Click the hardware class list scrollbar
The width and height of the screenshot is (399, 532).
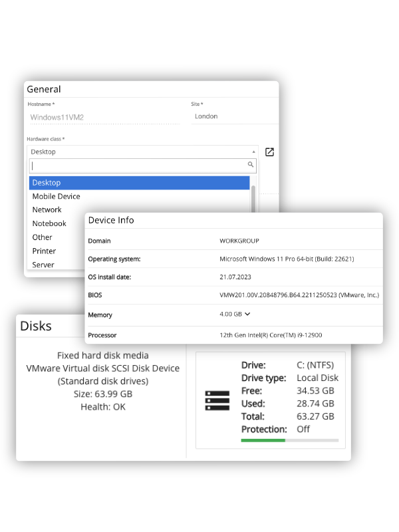tap(253, 199)
